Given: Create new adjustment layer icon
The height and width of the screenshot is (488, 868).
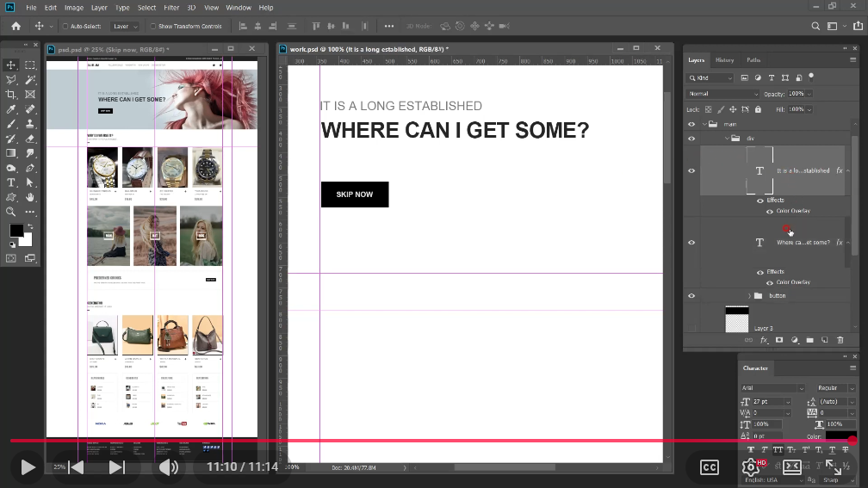Looking at the screenshot, I should click(x=794, y=340).
